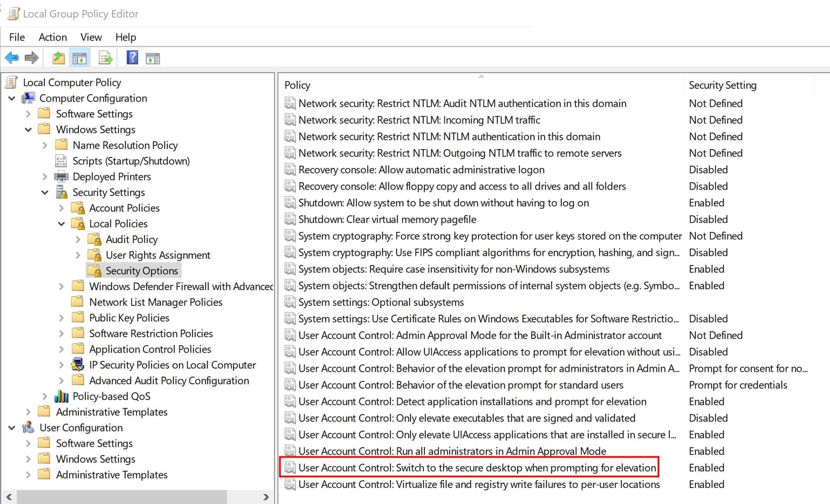
Task: Expand the Account Policies node
Action: [62, 208]
